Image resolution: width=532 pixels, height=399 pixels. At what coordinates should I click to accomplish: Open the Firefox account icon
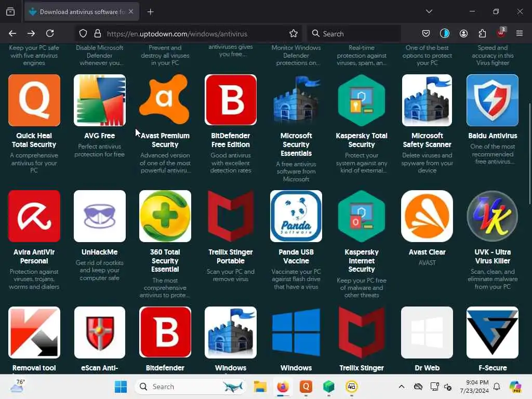(463, 33)
